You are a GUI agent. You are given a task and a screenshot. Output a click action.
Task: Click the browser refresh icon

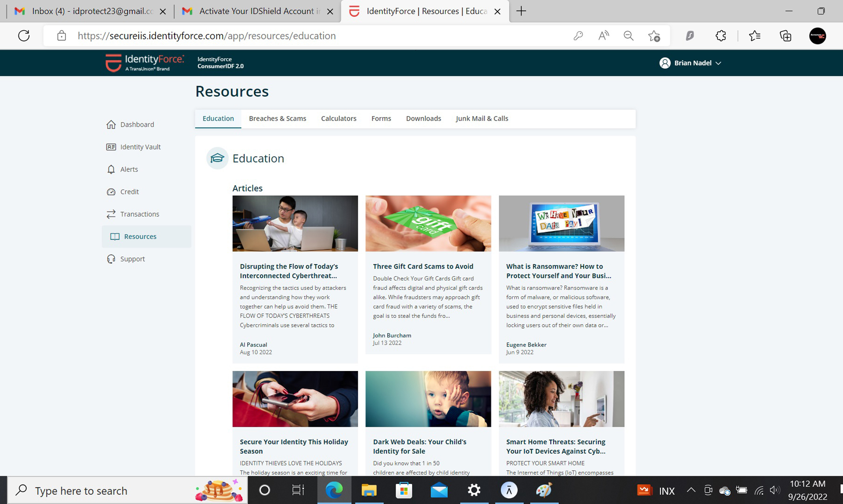tap(24, 36)
